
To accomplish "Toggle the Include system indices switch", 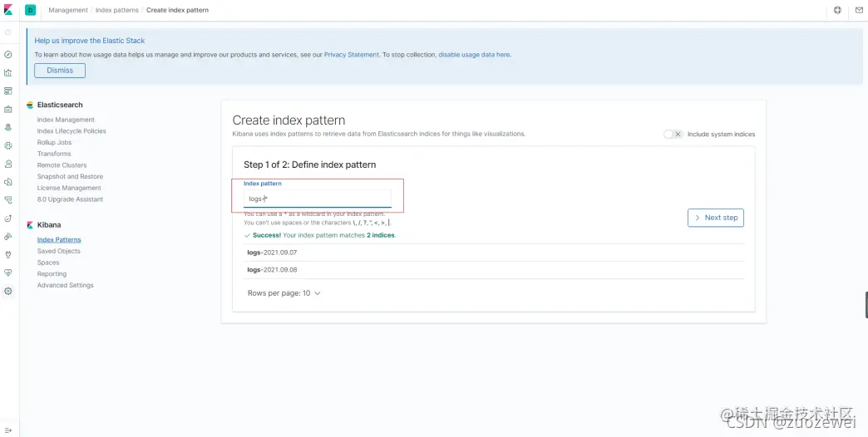I will point(673,134).
